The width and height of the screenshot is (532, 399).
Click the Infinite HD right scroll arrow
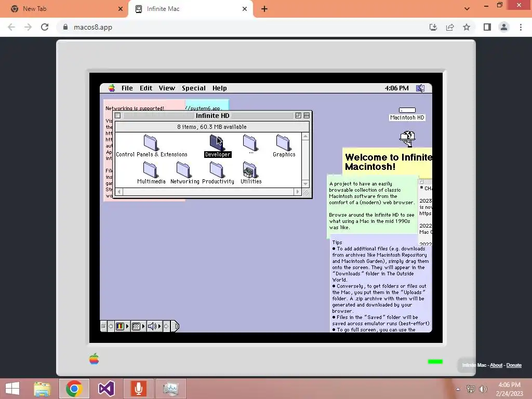pos(298,192)
